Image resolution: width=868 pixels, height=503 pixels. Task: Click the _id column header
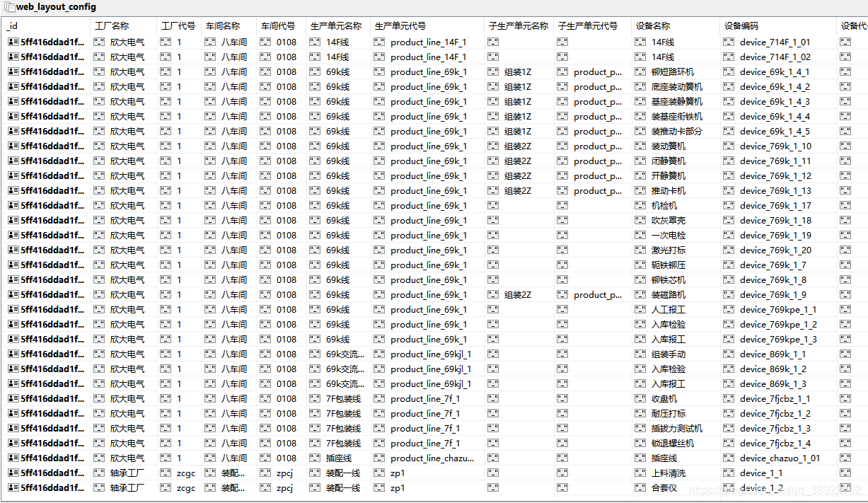click(x=47, y=26)
